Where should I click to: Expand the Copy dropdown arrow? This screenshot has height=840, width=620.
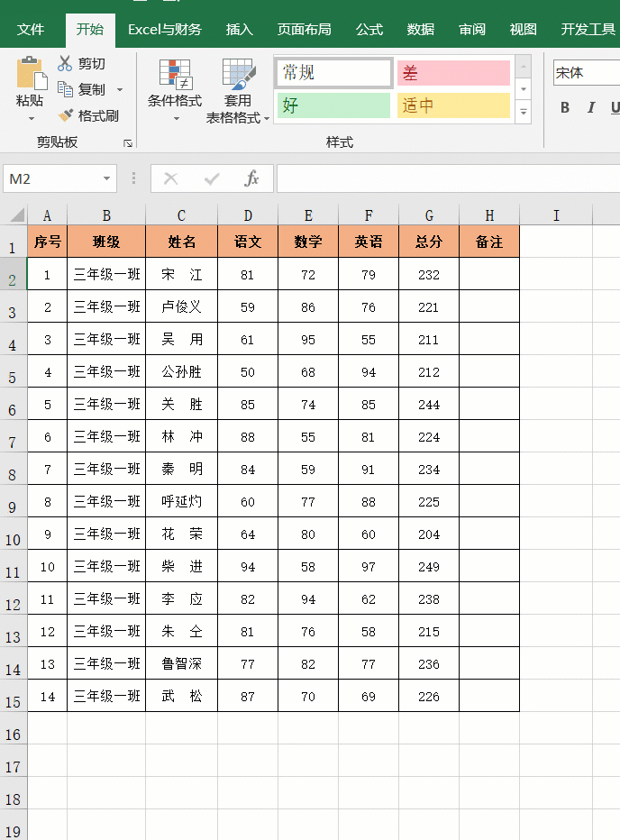click(120, 89)
